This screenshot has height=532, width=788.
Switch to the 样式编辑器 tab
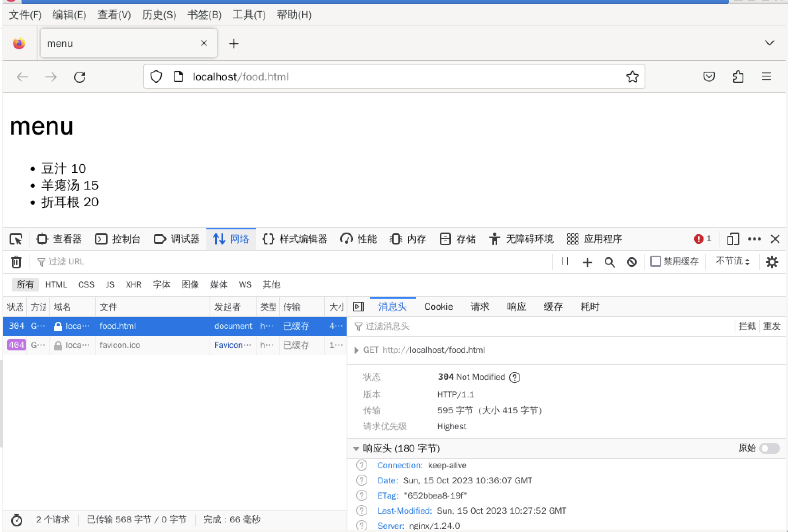295,239
